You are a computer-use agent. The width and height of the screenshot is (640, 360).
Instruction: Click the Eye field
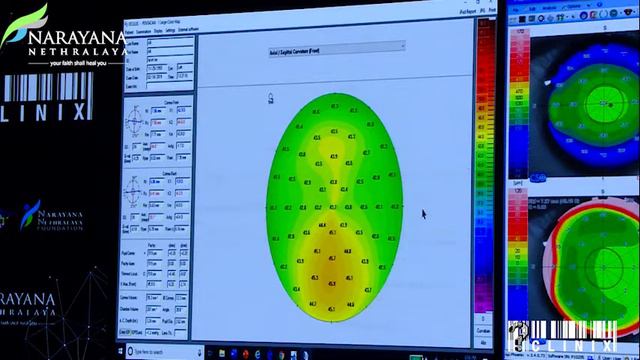pos(184,67)
